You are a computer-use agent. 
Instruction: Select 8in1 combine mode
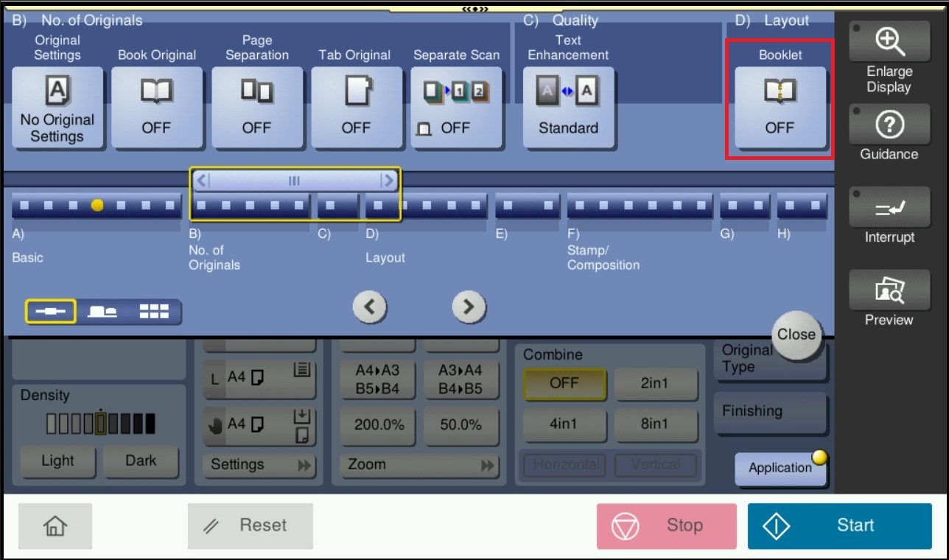(656, 424)
